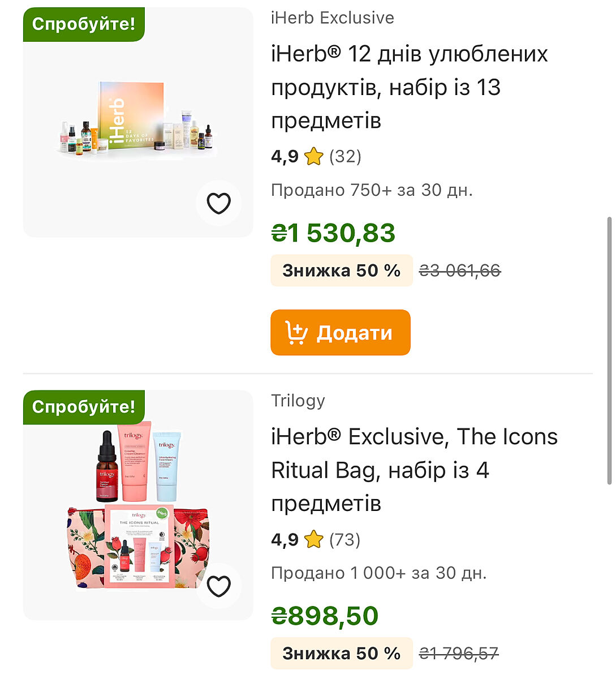The image size is (616, 679).
Task: Favorite the iHerb 12 days set with heart icon
Action: click(x=218, y=203)
